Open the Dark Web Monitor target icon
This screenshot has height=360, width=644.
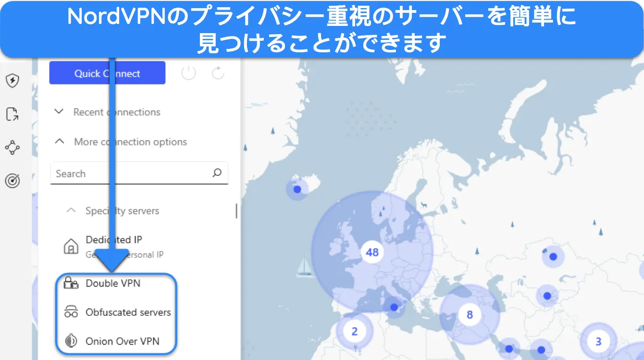tap(12, 181)
